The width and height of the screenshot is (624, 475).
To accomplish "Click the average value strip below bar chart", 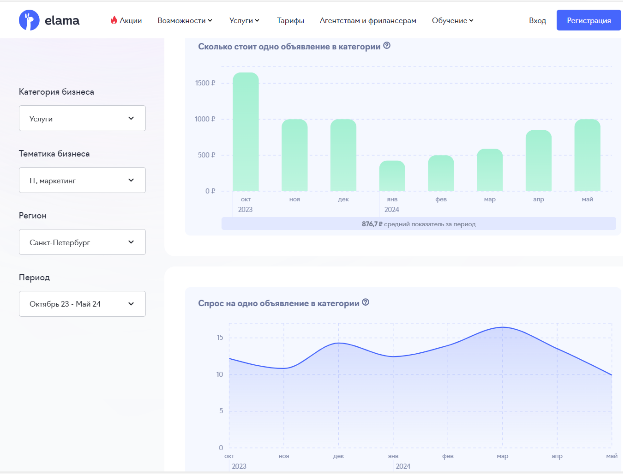I will point(418,224).
